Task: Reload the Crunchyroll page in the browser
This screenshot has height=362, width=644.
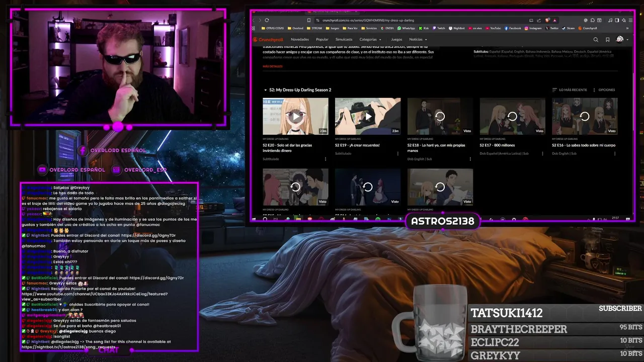Action: pos(267,20)
